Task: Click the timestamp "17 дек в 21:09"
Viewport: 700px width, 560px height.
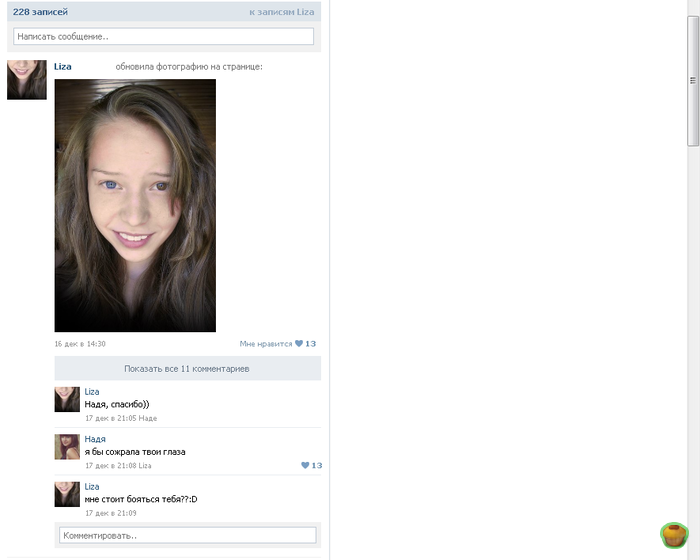Action: point(111,513)
